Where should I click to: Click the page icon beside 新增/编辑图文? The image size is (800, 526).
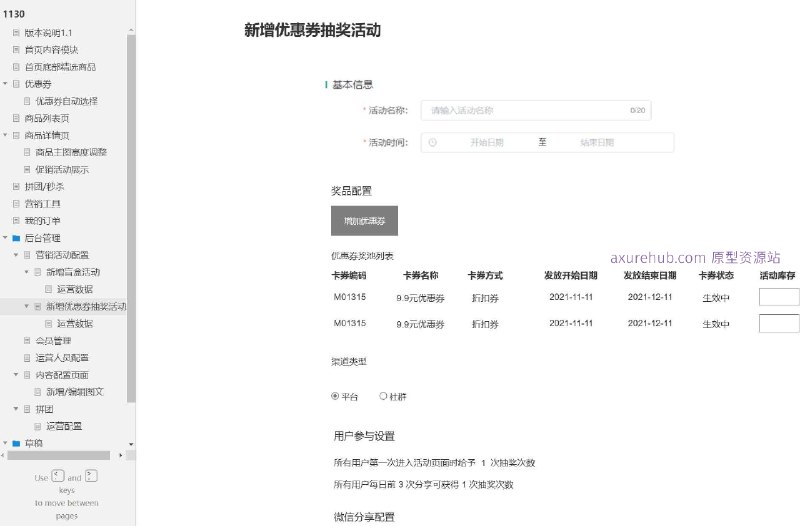point(38,392)
